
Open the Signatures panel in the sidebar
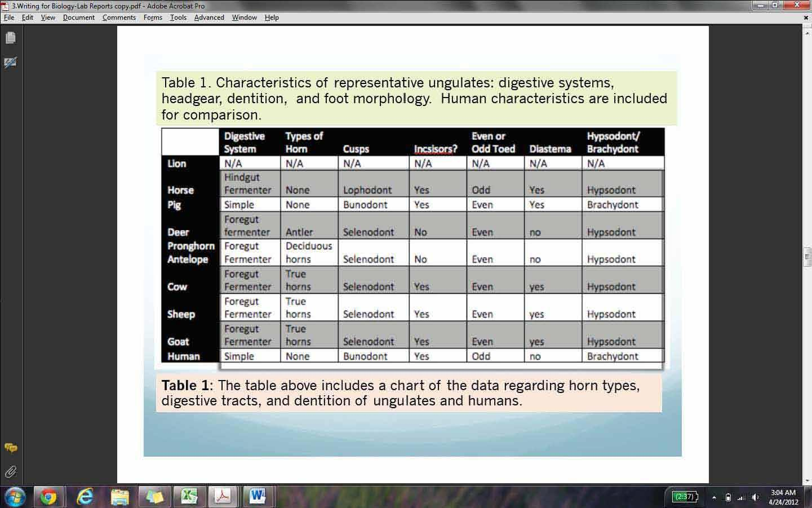(x=10, y=63)
